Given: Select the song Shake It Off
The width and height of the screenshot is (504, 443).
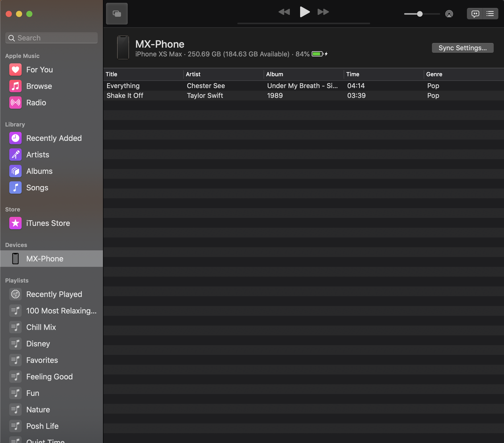Looking at the screenshot, I should [x=125, y=96].
